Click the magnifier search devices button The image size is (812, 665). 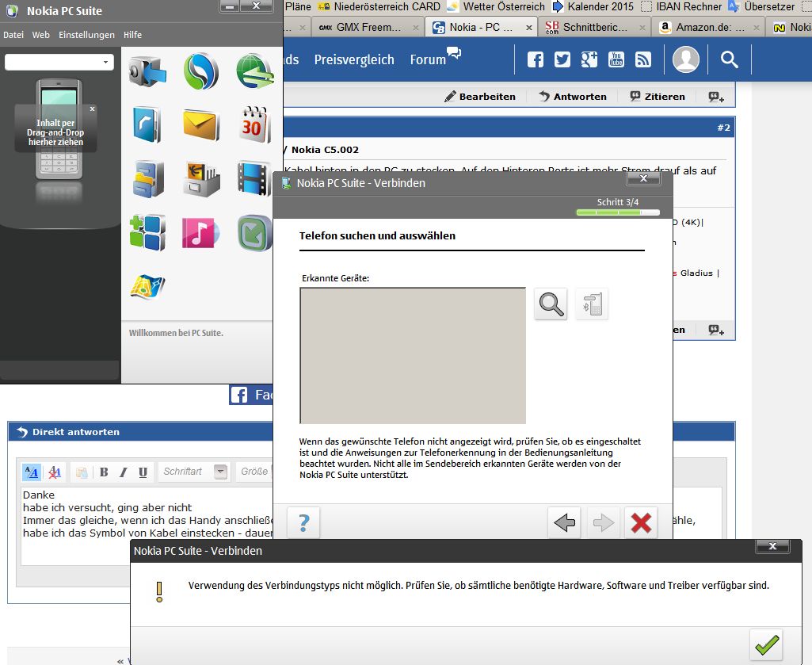pyautogui.click(x=551, y=304)
